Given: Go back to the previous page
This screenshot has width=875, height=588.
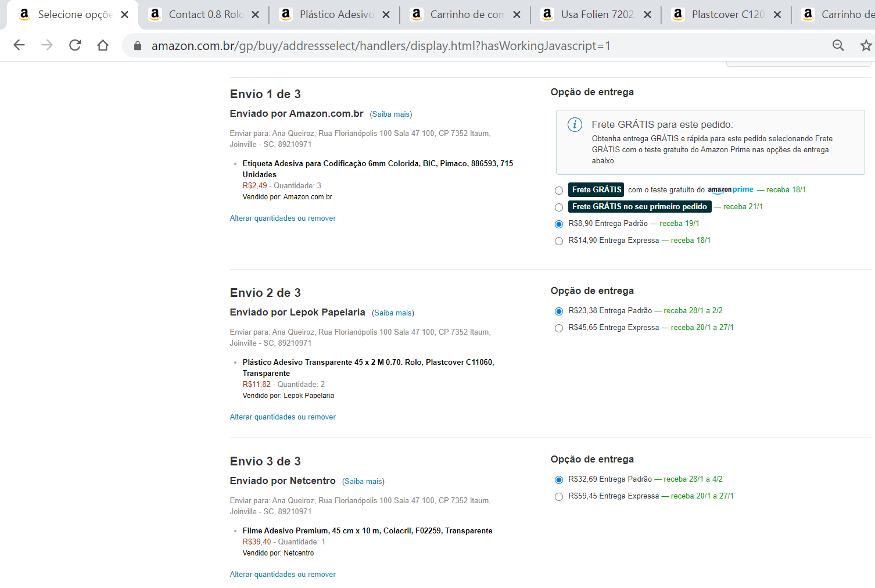Looking at the screenshot, I should click(x=19, y=45).
